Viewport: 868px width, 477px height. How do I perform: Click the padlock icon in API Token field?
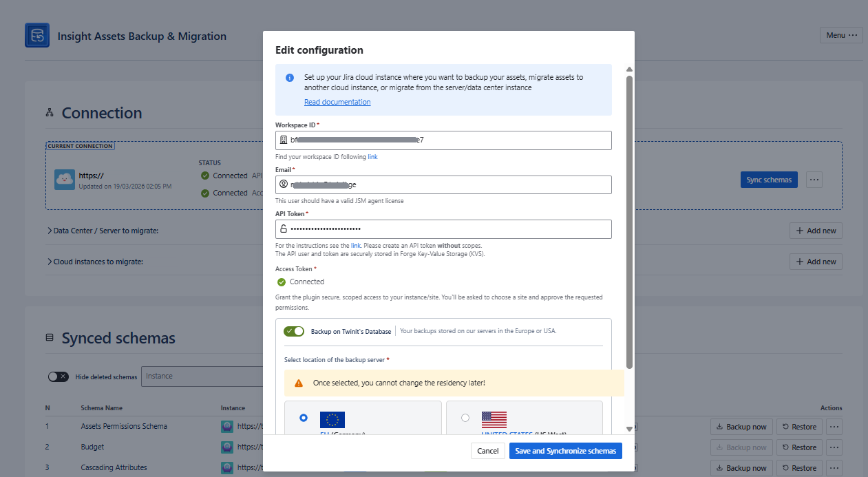coord(283,229)
